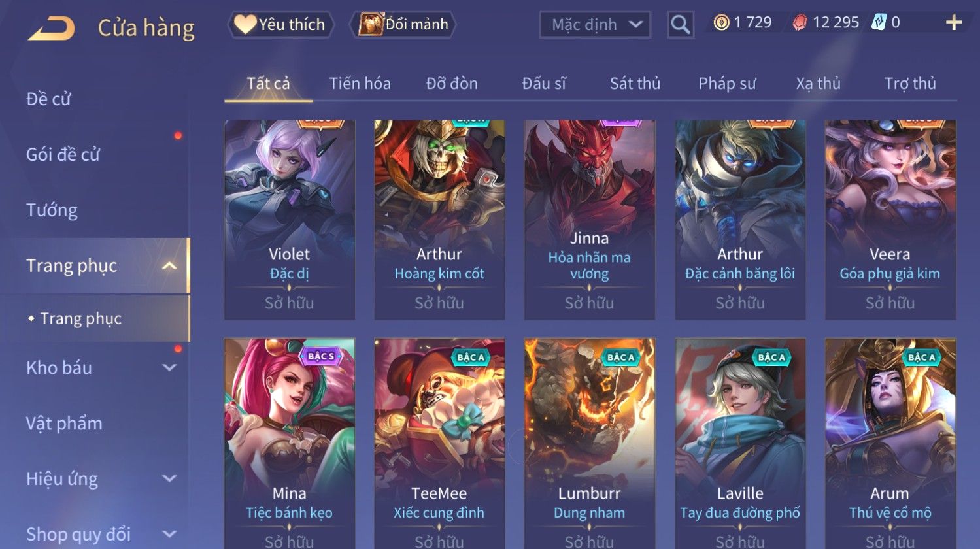The height and width of the screenshot is (549, 980).
Task: Click the red gem balance icon
Action: coord(800,23)
